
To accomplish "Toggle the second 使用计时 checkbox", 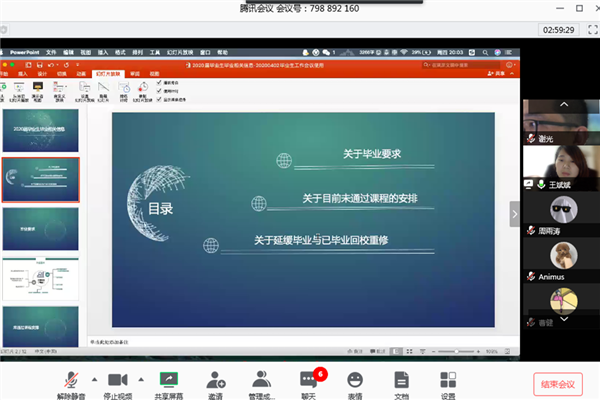I will pyautogui.click(x=159, y=91).
